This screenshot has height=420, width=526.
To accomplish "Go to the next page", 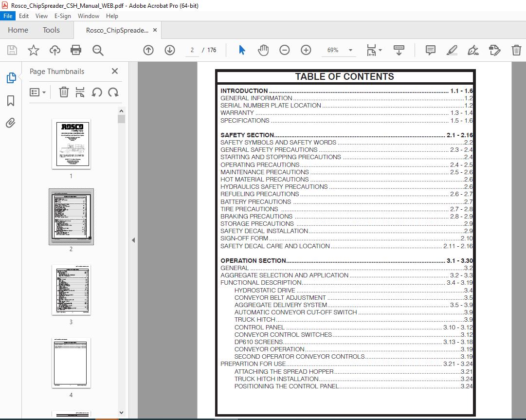I will [x=169, y=50].
